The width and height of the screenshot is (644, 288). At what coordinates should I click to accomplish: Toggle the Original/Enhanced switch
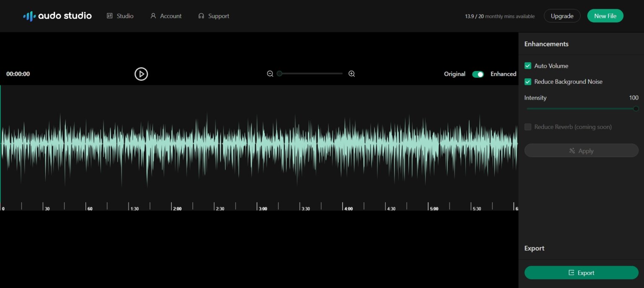[x=478, y=74]
